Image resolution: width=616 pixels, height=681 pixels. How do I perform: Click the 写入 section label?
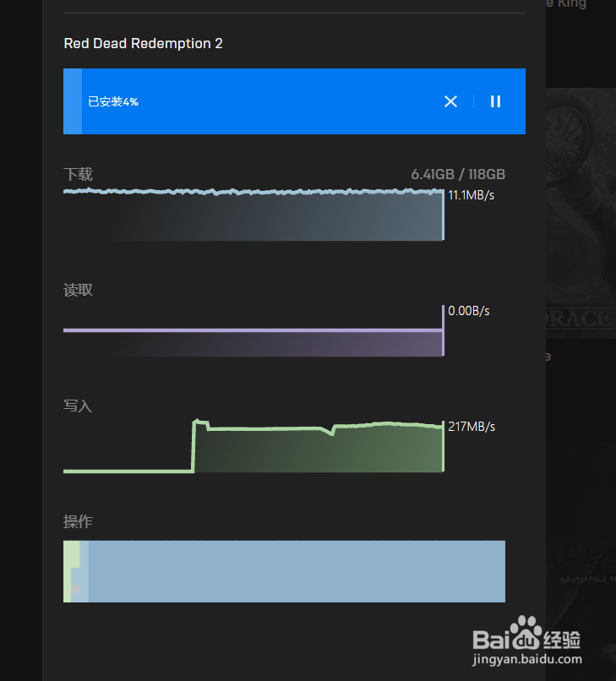click(78, 406)
